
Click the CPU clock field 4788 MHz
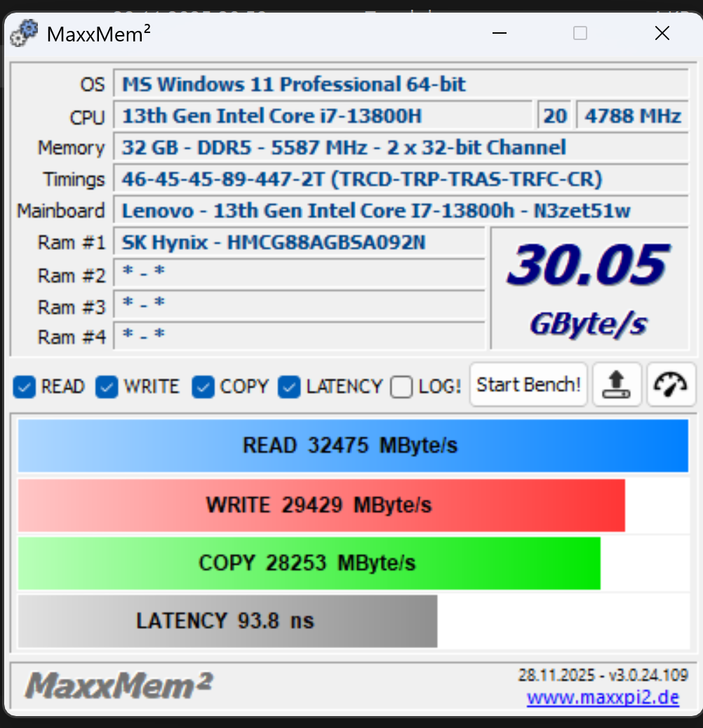tap(632, 116)
